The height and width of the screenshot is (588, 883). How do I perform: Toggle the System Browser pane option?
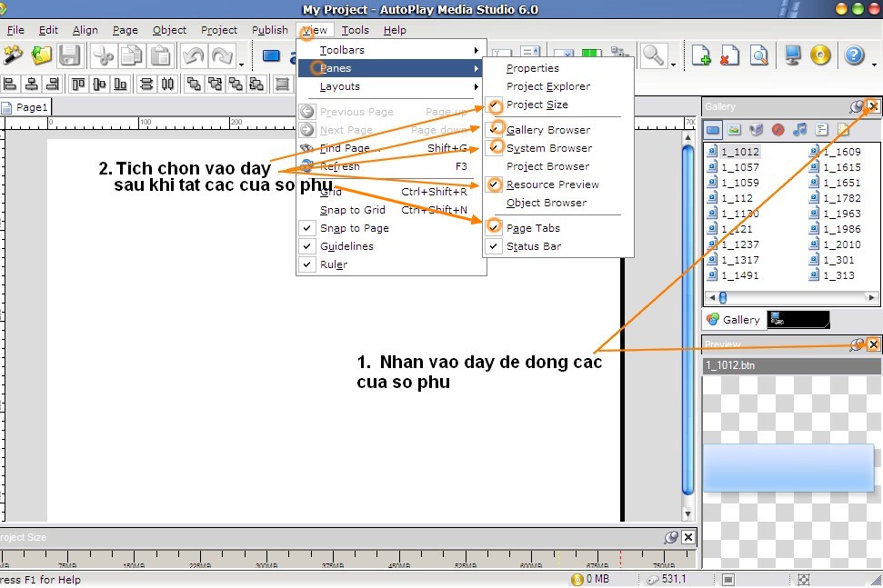(549, 148)
